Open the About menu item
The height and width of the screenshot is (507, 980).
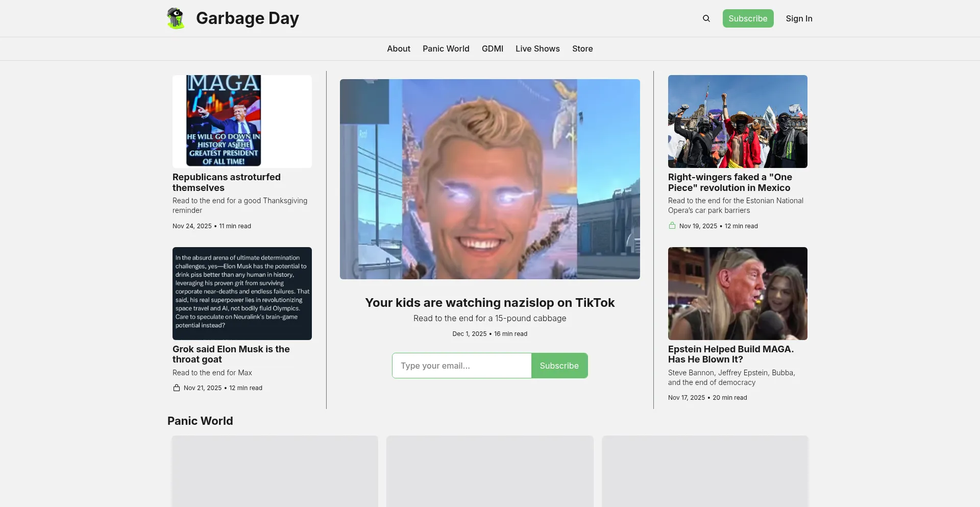click(398, 49)
